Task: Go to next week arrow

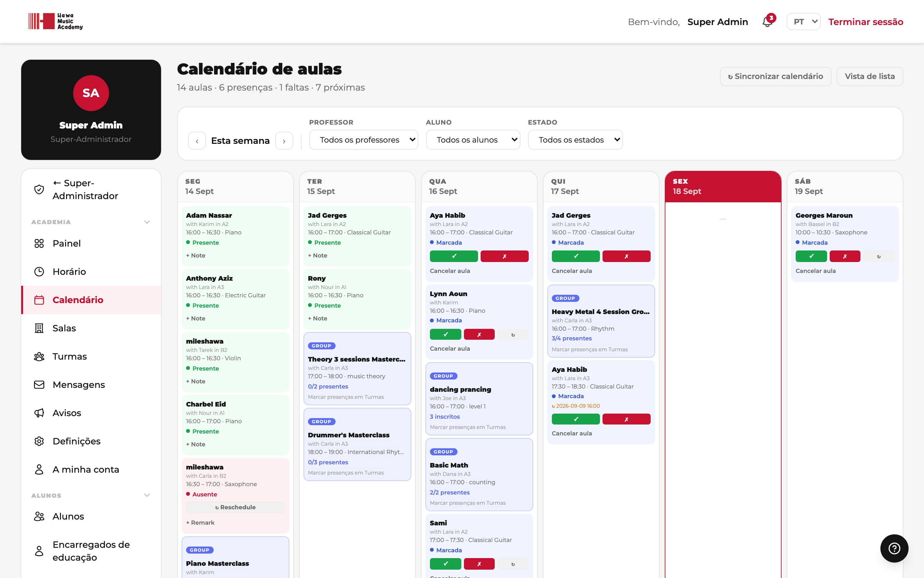Action: pyautogui.click(x=284, y=141)
